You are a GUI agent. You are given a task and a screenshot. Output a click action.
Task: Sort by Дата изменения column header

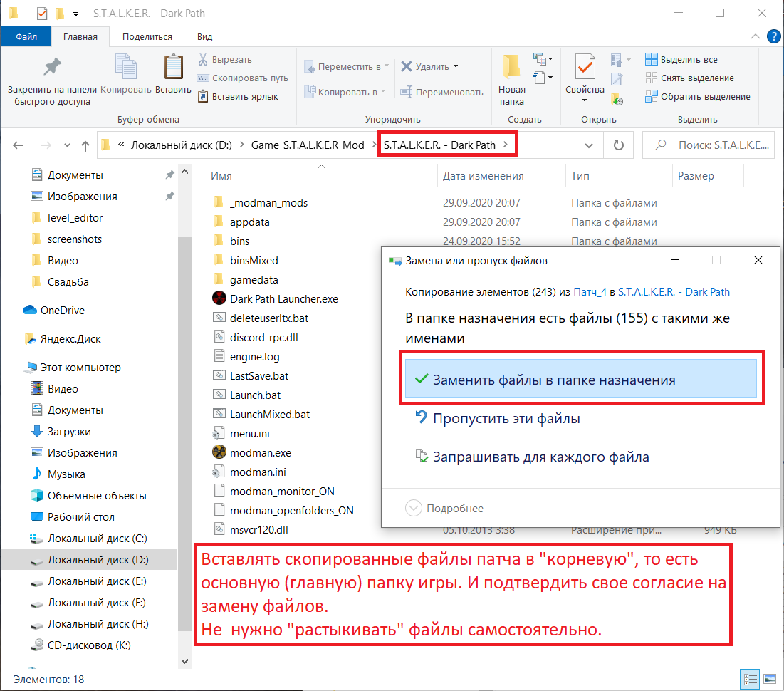(483, 176)
